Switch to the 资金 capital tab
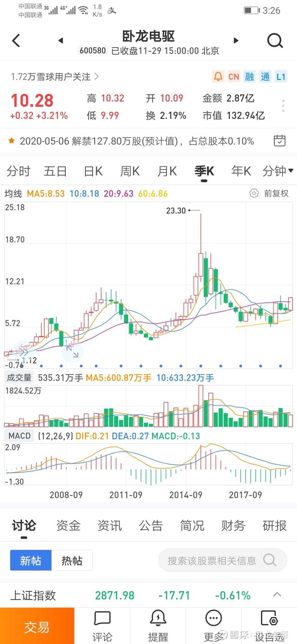 point(68,525)
